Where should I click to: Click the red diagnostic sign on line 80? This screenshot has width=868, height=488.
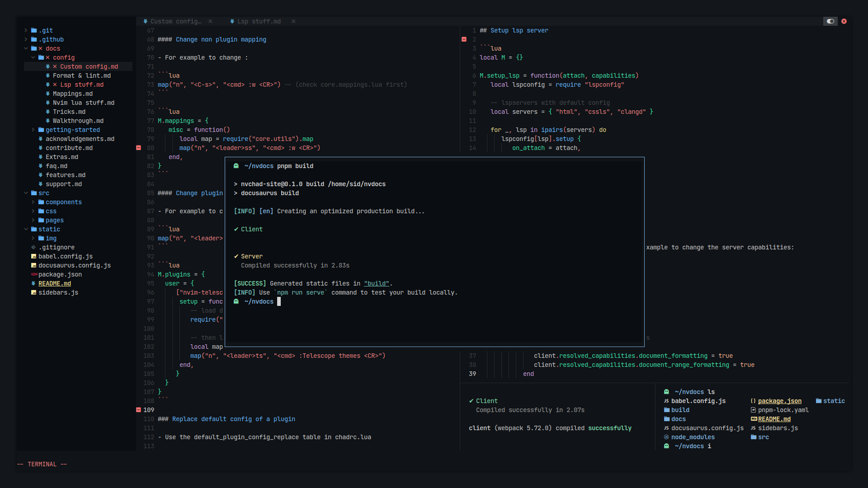click(x=138, y=148)
